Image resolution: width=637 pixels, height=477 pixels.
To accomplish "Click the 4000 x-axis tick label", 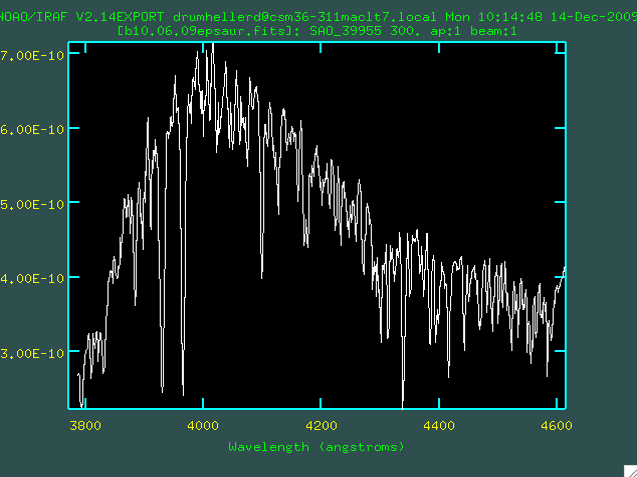I will 203,425.
